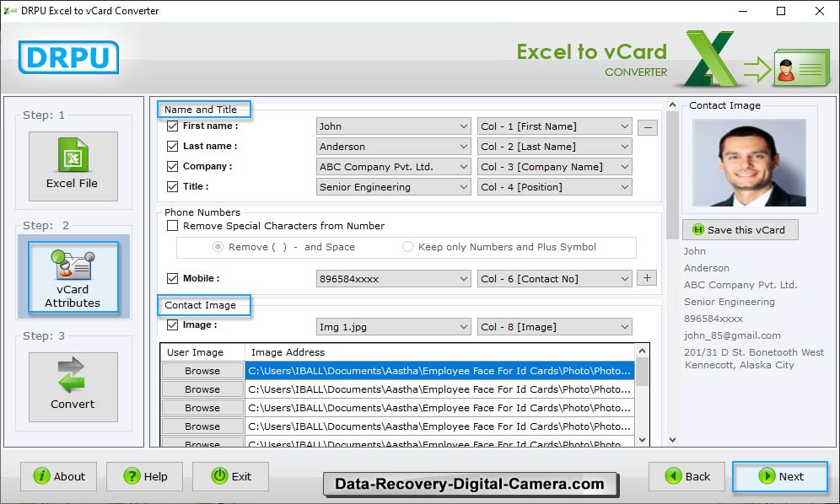Click the attributes panel scroll up arrow
Viewport: 840px width, 504px height.
pos(672,105)
